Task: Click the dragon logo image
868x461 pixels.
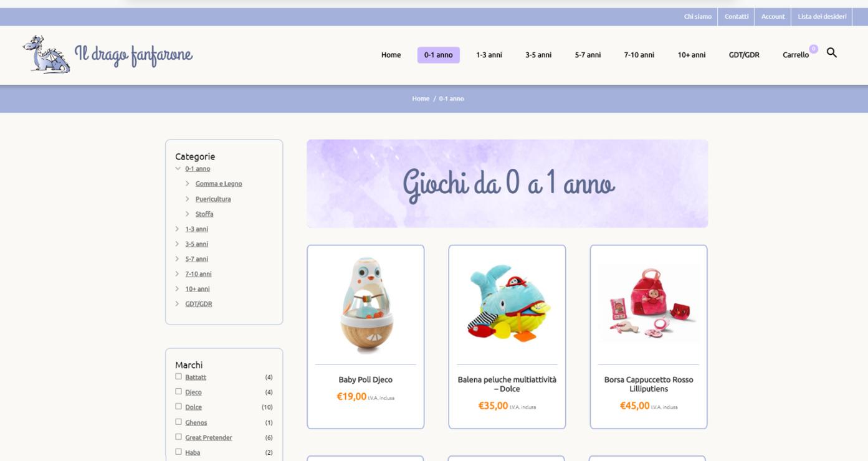Action: [47, 55]
